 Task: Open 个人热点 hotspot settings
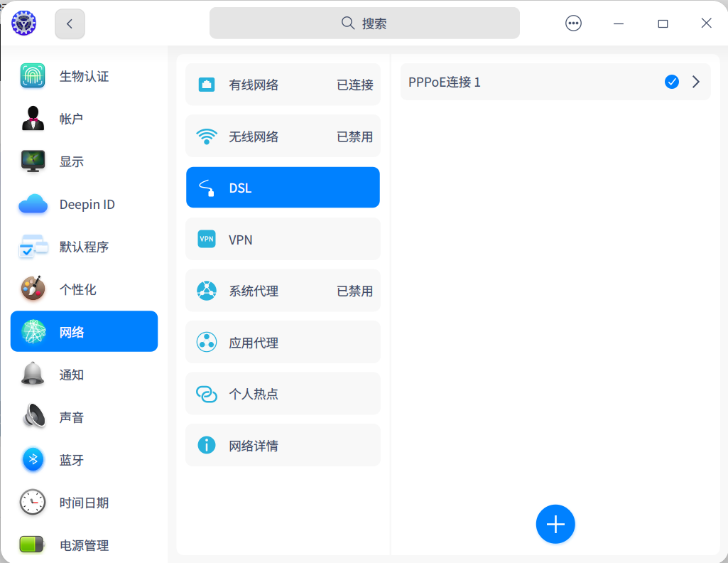(x=283, y=393)
